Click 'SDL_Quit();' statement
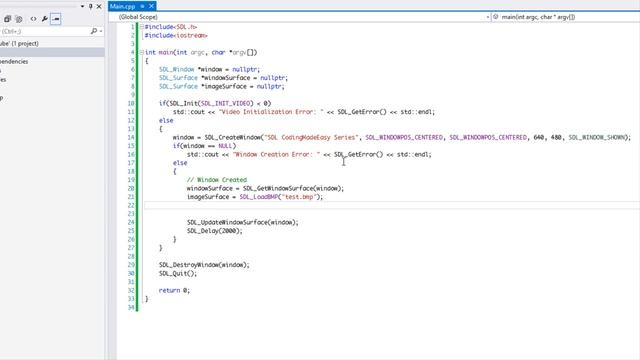This screenshot has height=360, width=640. tap(178, 273)
